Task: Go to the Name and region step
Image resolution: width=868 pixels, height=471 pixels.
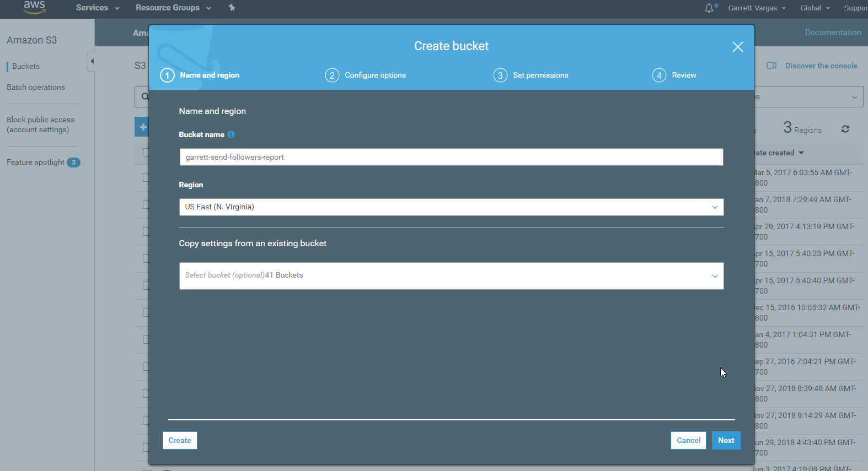Action: click(x=210, y=75)
